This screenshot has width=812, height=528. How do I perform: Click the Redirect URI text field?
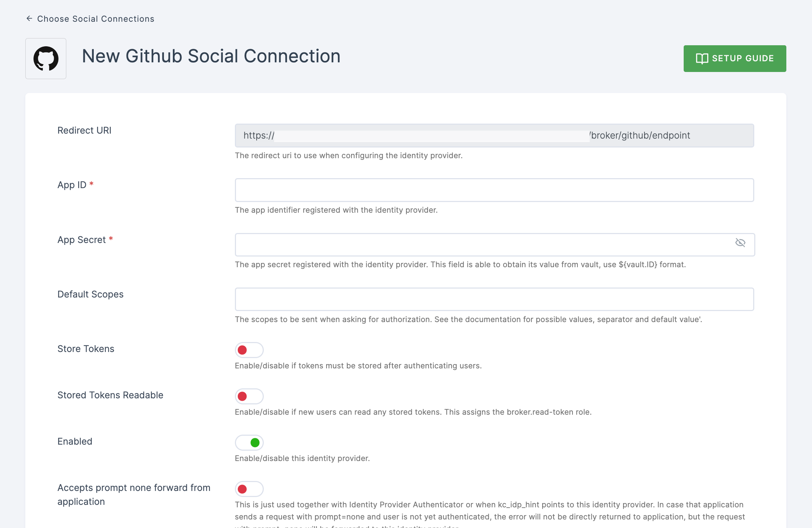(495, 135)
